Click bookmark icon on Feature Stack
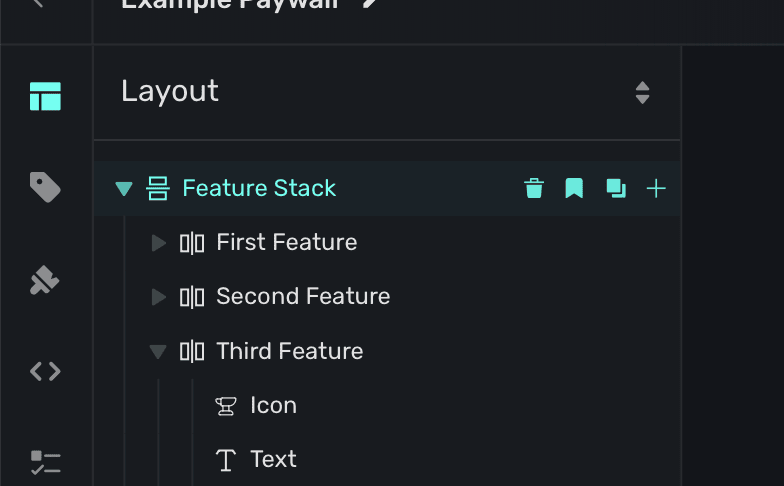This screenshot has width=784, height=486. pos(574,188)
